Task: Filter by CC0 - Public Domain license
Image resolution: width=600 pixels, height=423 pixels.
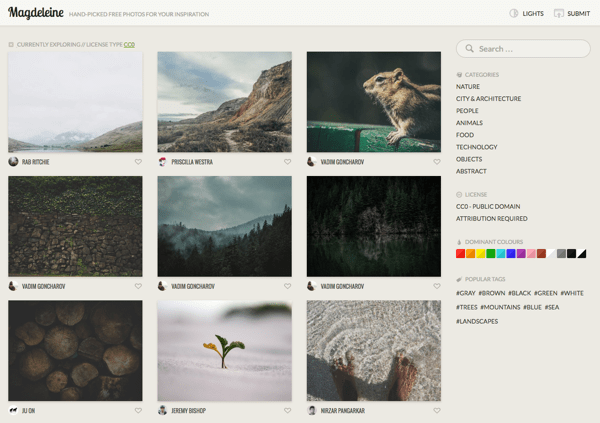Action: pos(490,206)
